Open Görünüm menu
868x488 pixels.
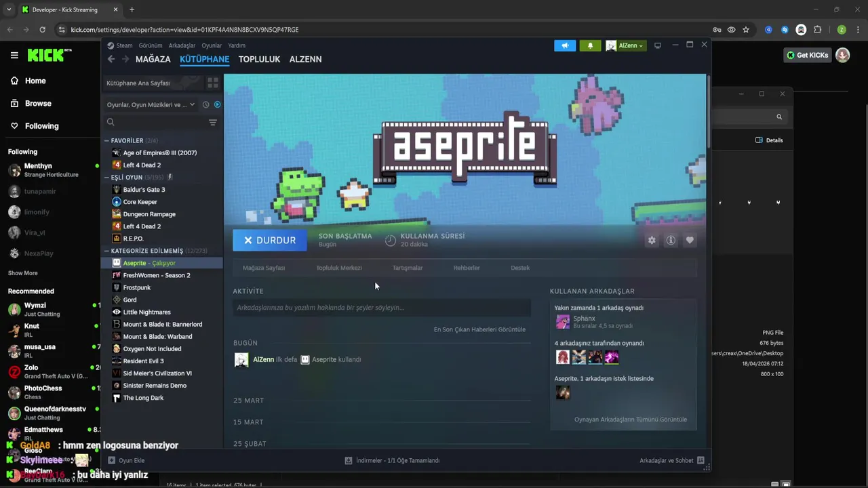[151, 45]
